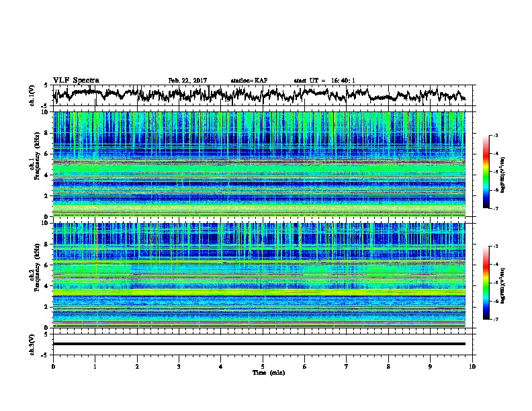532x411 pixels.
Task: Click the 'ch.1(V)' waveform axis label
Action: point(32,95)
